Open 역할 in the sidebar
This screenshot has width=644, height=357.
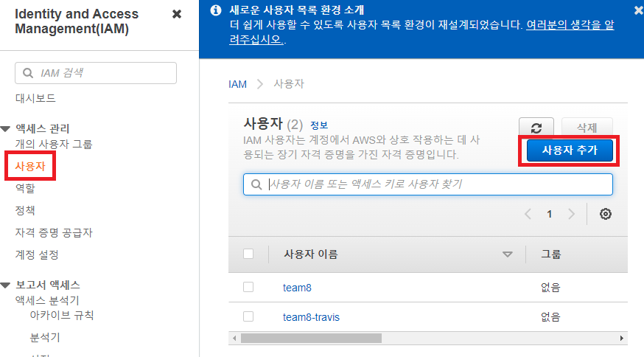pyautogui.click(x=25, y=188)
